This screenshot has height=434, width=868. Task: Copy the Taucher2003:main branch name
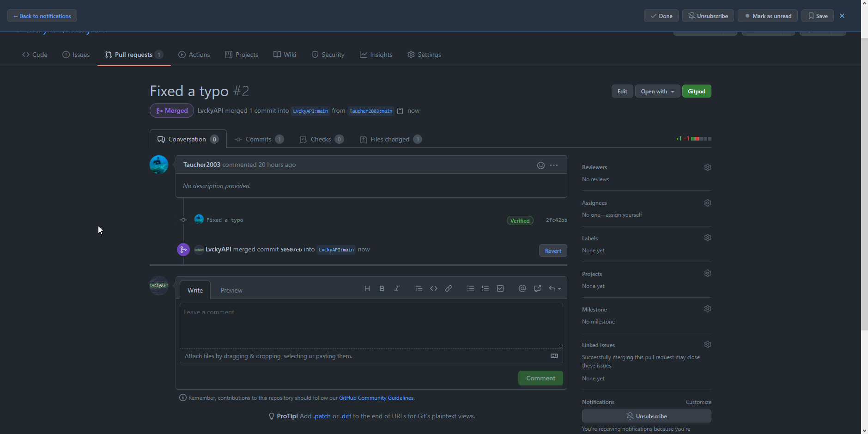point(400,111)
